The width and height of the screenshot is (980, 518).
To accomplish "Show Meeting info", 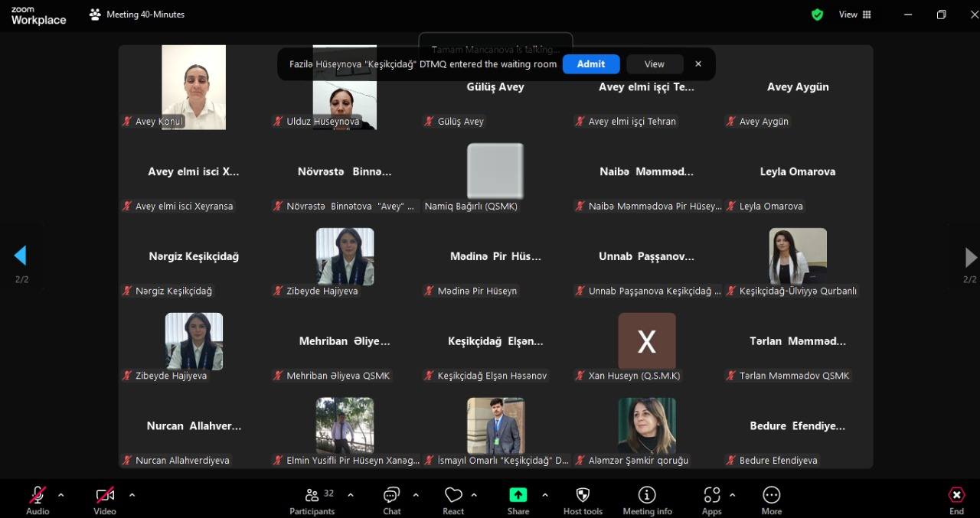I will point(647,500).
